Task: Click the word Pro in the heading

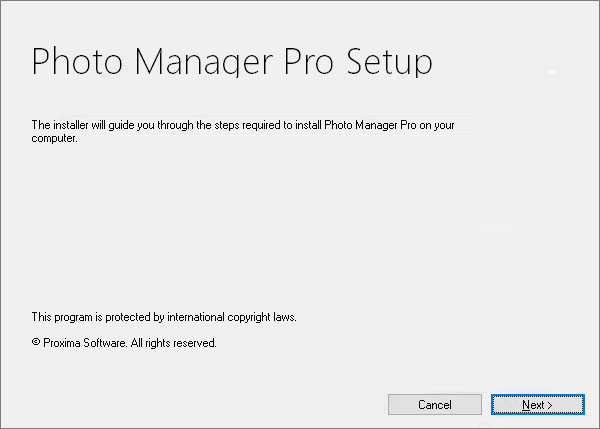Action: pyautogui.click(x=309, y=61)
